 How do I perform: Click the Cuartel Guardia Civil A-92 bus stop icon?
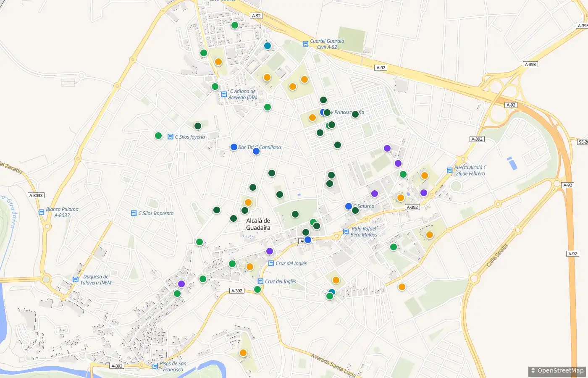click(x=306, y=44)
